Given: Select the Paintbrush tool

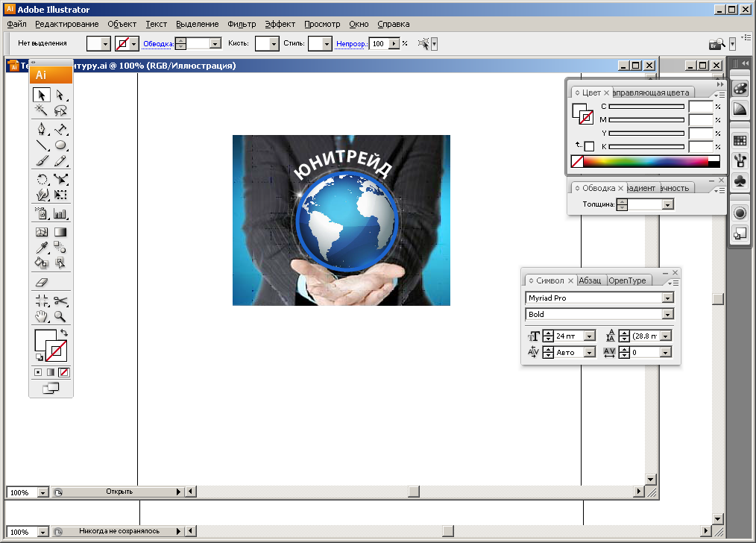Looking at the screenshot, I should point(42,161).
